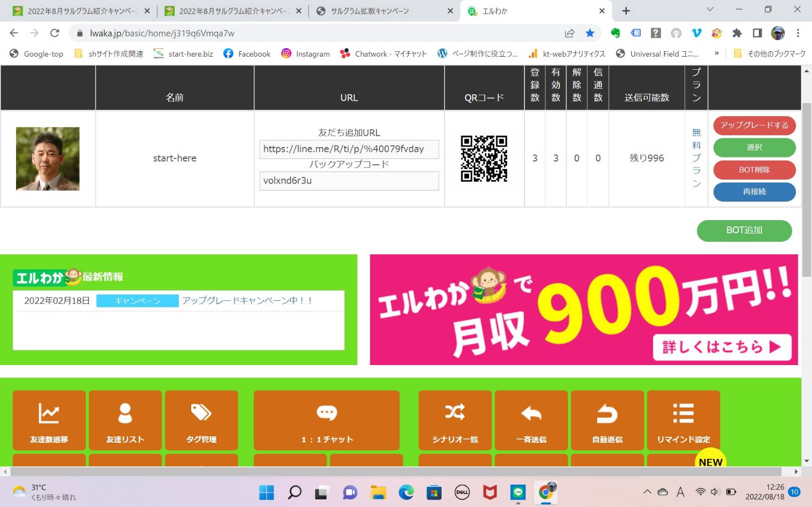Switch to the first 2022年8月サルグラム tab
This screenshot has height=507, width=812.
80,11
